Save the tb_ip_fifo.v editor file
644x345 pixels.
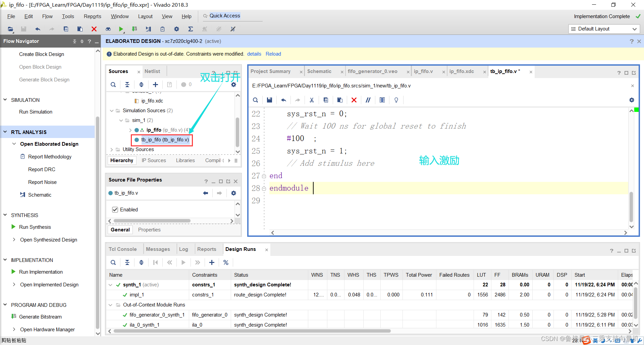(x=269, y=100)
